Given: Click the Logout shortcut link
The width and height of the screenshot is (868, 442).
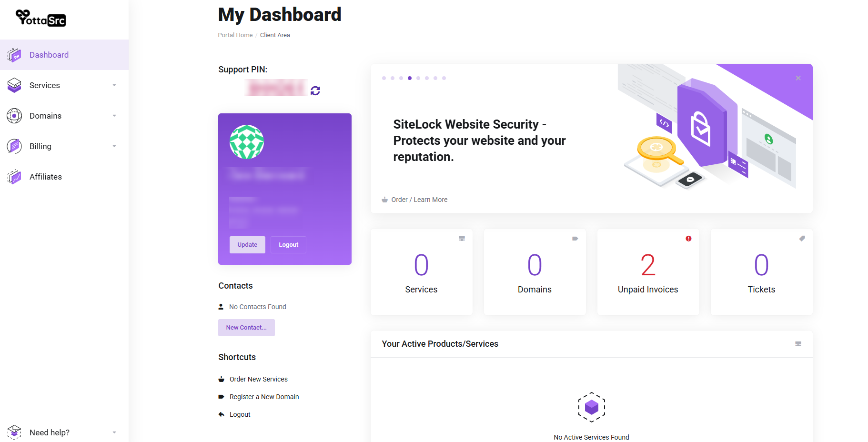Looking at the screenshot, I should pyautogui.click(x=240, y=414).
